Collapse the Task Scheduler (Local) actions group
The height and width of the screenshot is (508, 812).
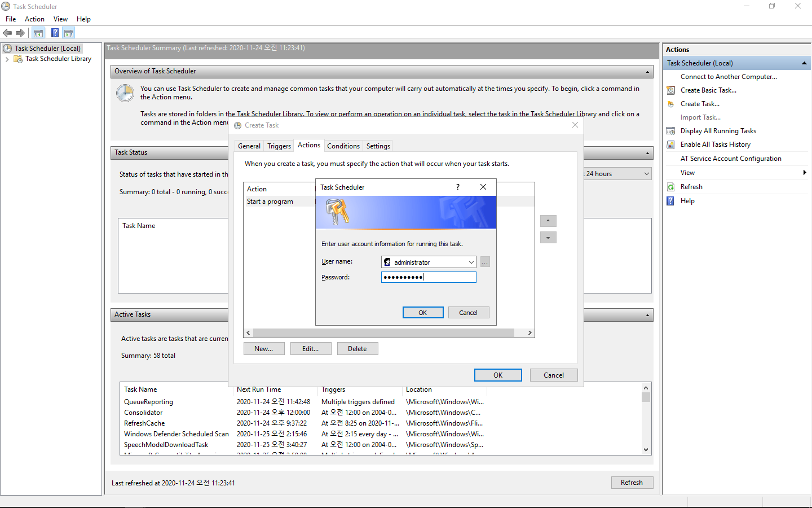coord(804,63)
